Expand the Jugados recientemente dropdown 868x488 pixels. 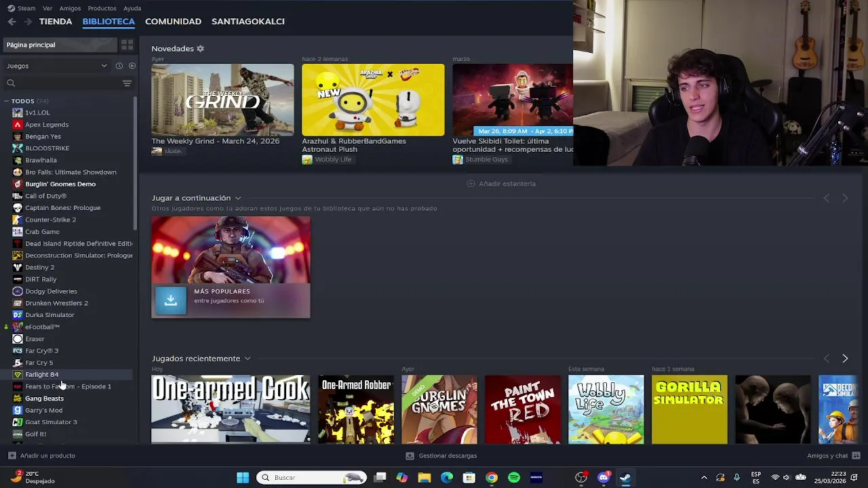[248, 359]
